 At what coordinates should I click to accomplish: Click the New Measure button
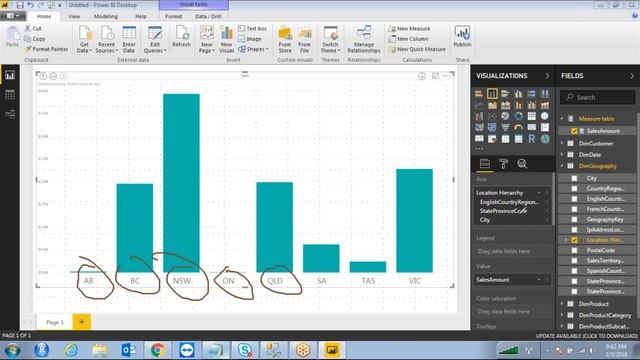(x=409, y=29)
